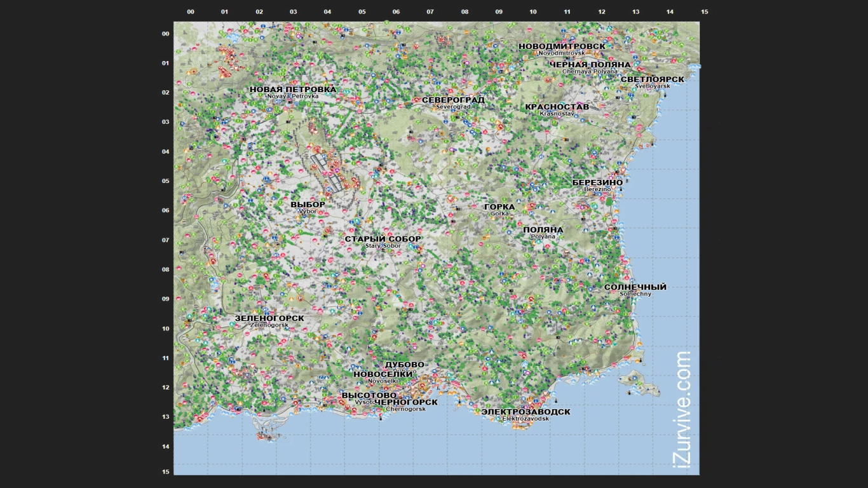This screenshot has width=868, height=488.
Task: Select the ЭЛЕКТРОЗАВОДСК city label
Action: 526,412
